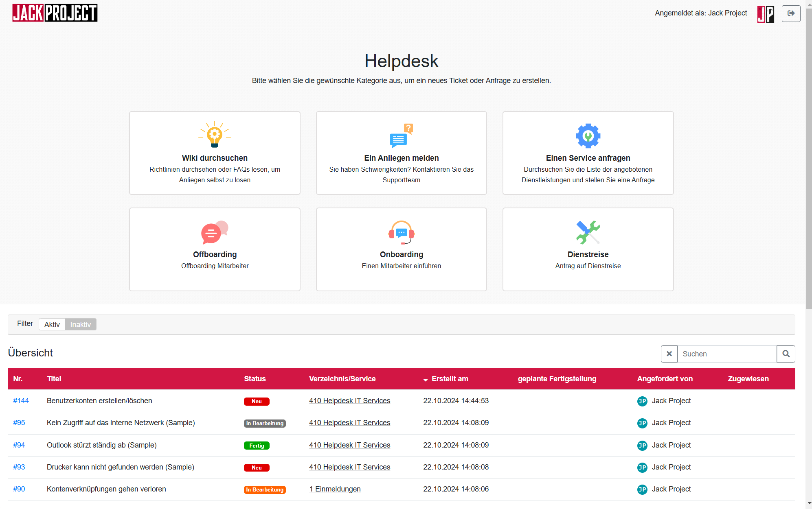
Task: Click the Offboarding speech bubble icon
Action: [x=215, y=232]
